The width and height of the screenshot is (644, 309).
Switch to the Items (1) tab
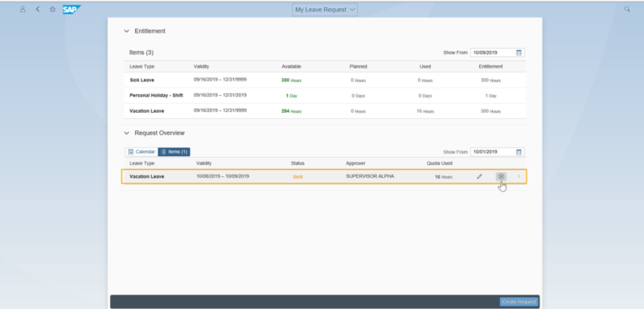coord(174,152)
